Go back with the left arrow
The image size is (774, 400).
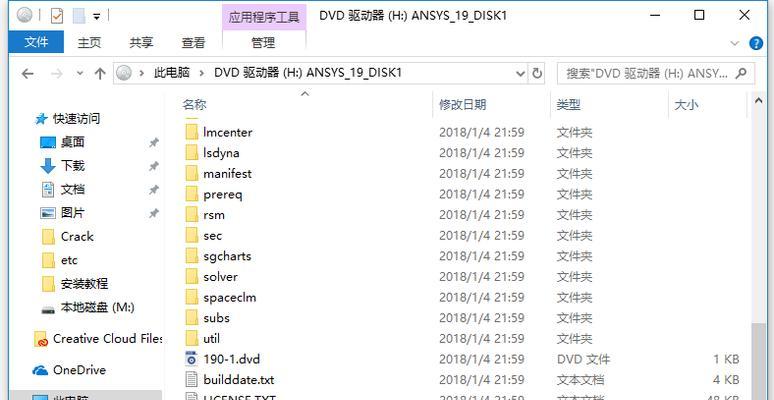pyautogui.click(x=28, y=74)
